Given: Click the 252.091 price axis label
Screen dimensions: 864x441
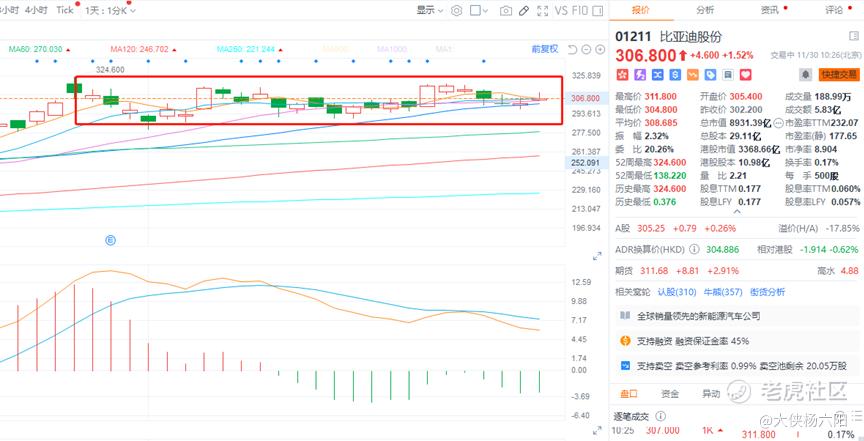Looking at the screenshot, I should pyautogui.click(x=584, y=163).
